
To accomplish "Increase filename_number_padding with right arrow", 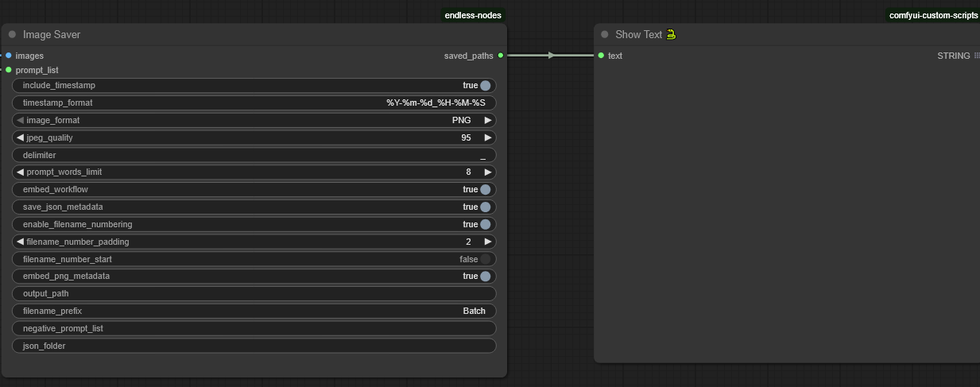I will coord(488,242).
